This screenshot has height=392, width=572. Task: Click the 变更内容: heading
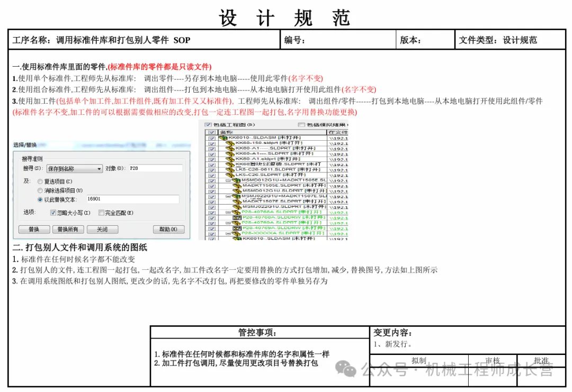(x=392, y=332)
